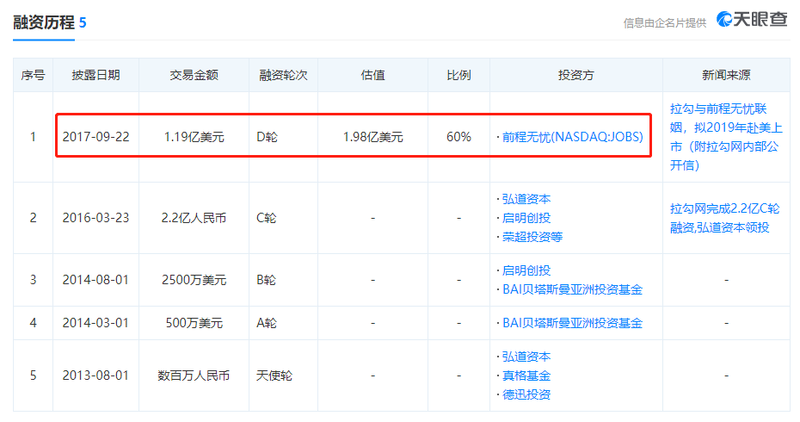Click the 估值 column header

tap(372, 75)
